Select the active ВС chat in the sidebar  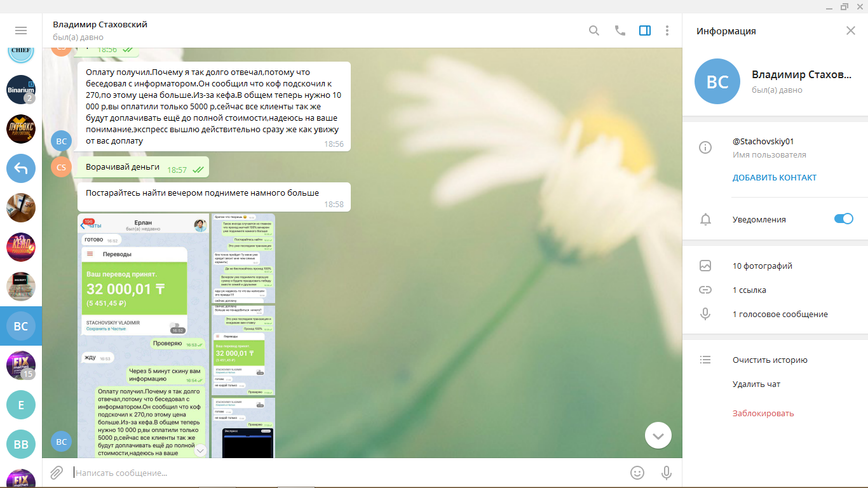pyautogui.click(x=21, y=326)
